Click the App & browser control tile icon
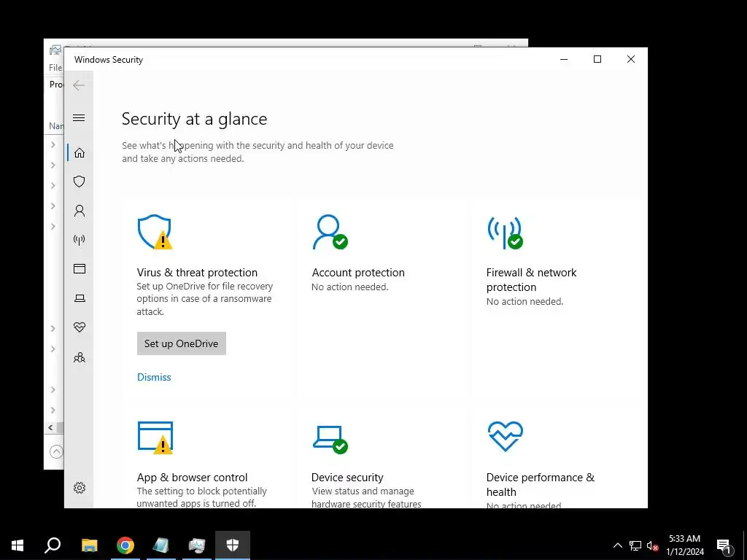747x560 pixels. click(x=155, y=437)
